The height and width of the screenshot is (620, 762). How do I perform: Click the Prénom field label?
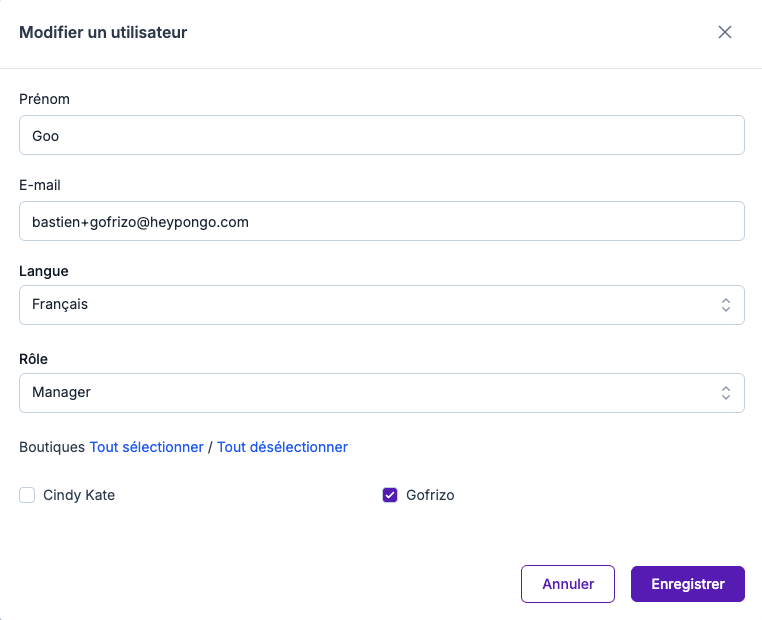(x=44, y=99)
